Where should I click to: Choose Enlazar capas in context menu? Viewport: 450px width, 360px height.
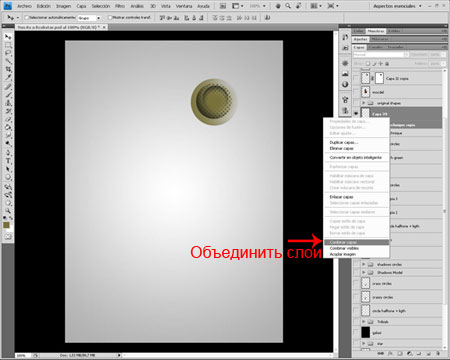pos(356,197)
